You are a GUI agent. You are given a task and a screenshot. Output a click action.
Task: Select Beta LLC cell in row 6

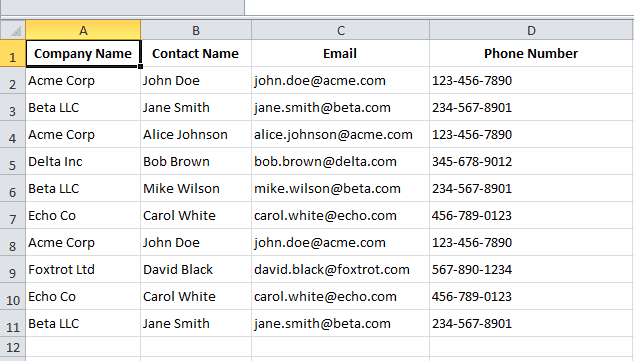click(83, 188)
